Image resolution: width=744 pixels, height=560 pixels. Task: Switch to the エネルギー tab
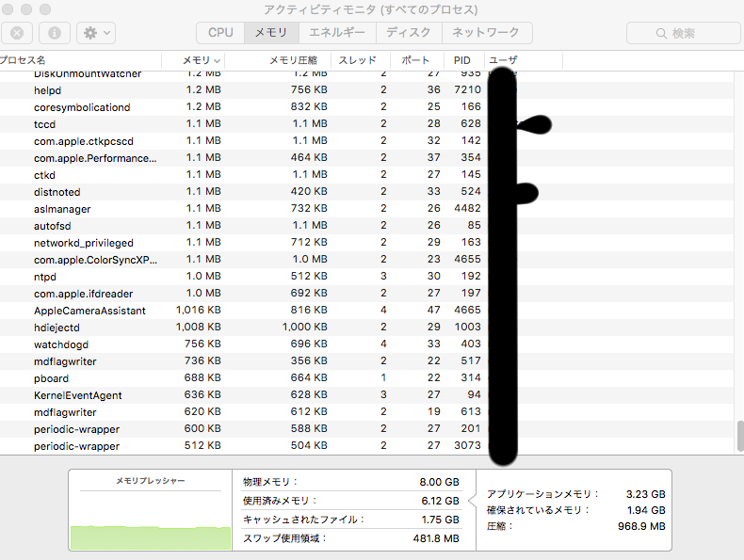[x=337, y=33]
